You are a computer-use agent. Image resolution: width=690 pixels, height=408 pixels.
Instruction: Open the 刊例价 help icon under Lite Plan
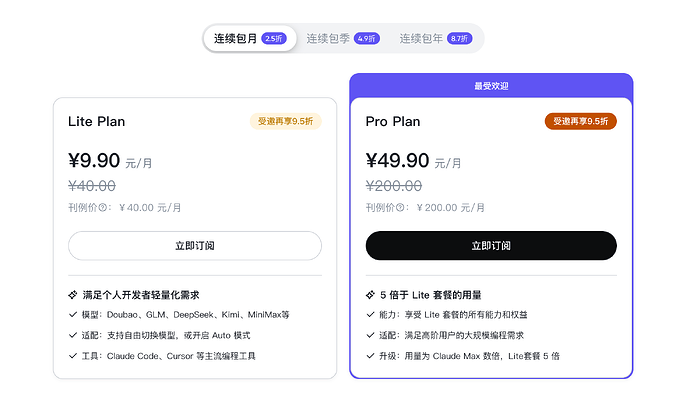[x=102, y=208]
